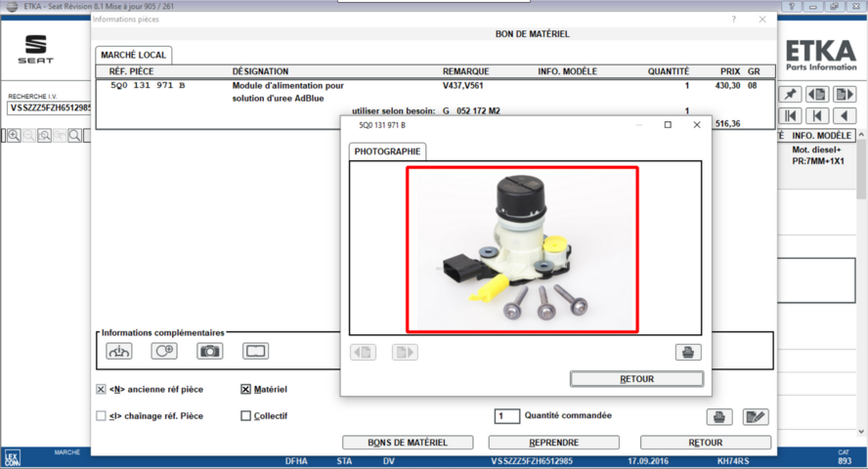
Task: Open vehicle information in Informations complémentaires
Action: point(119,351)
